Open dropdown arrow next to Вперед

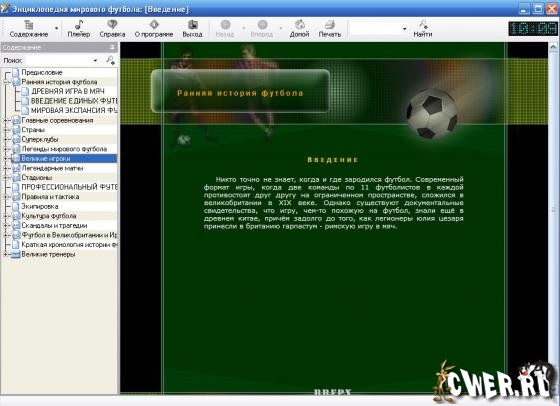click(281, 28)
